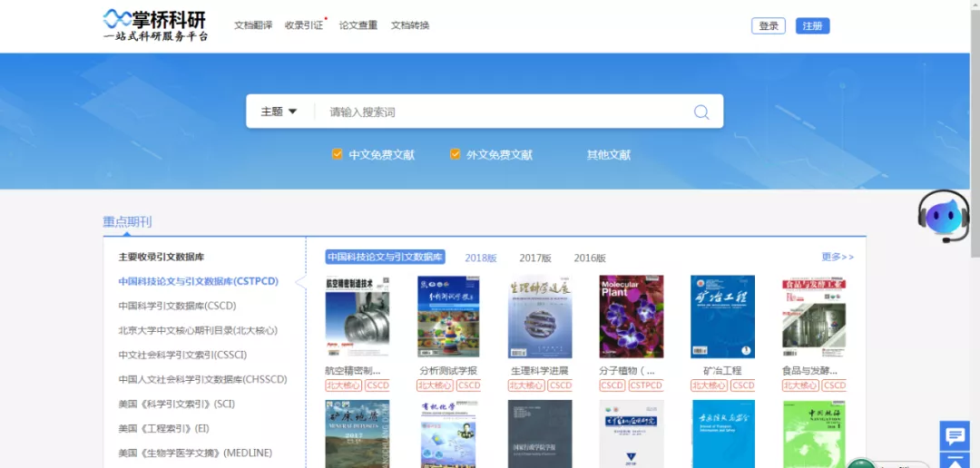Select 中国科学引文数据库(CSCD) in sidebar
This screenshot has height=468, width=980.
click(177, 306)
